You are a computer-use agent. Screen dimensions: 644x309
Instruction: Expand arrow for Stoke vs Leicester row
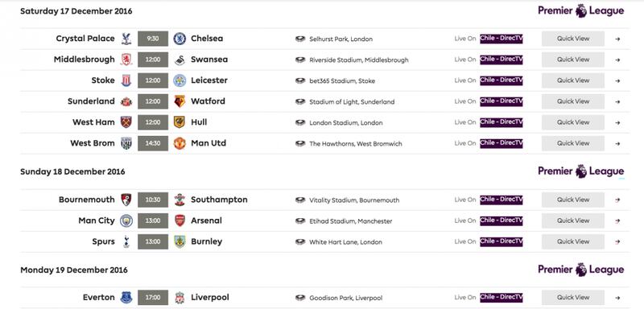[617, 80]
